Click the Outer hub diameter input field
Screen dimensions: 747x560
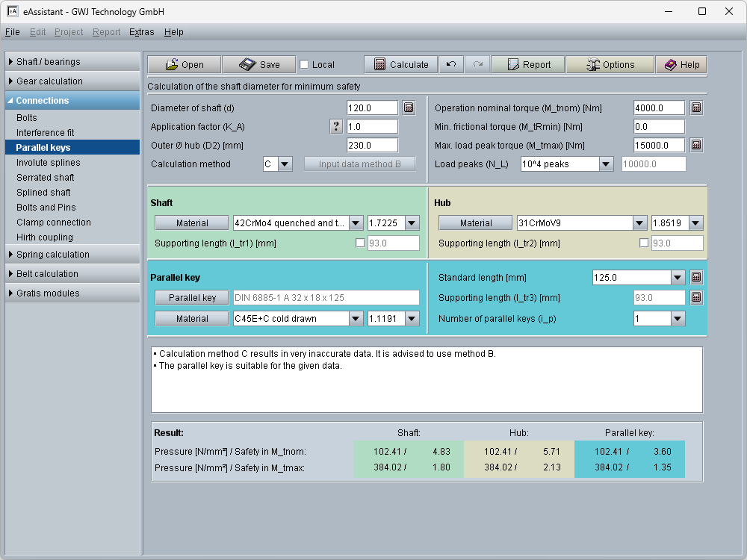pos(372,145)
